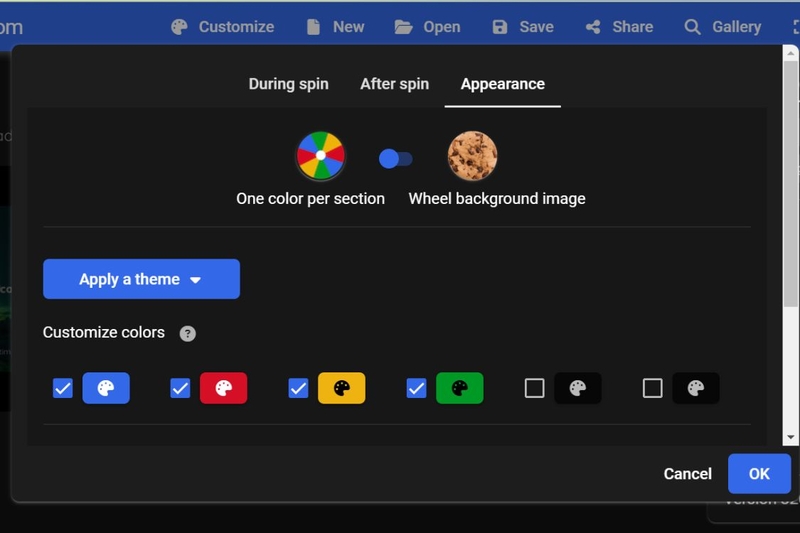Confirm with the OK button
The width and height of the screenshot is (800, 533).
click(x=759, y=474)
